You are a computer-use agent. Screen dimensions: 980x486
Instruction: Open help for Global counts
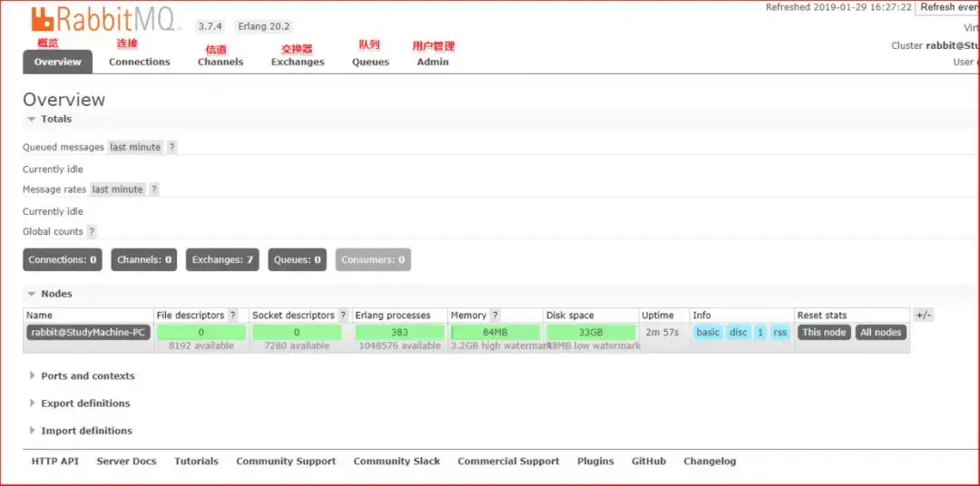click(x=92, y=232)
